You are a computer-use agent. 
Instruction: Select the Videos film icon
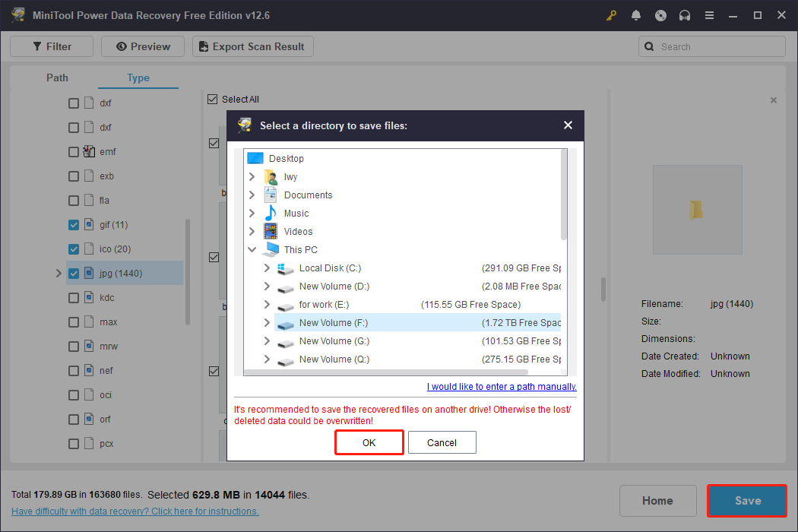pos(271,232)
